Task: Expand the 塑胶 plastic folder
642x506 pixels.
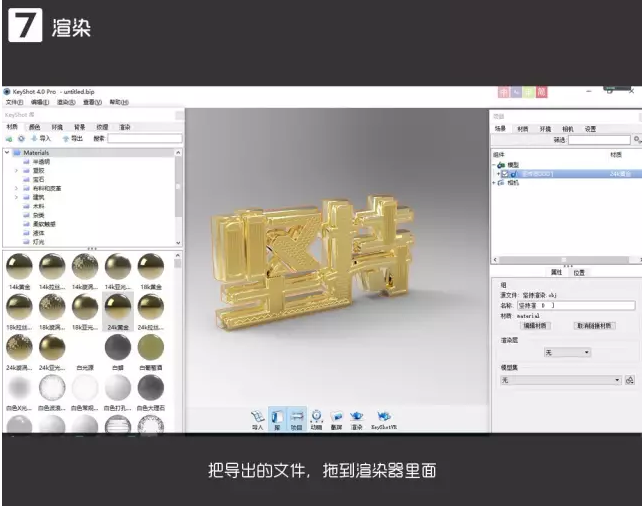Action: point(16,170)
